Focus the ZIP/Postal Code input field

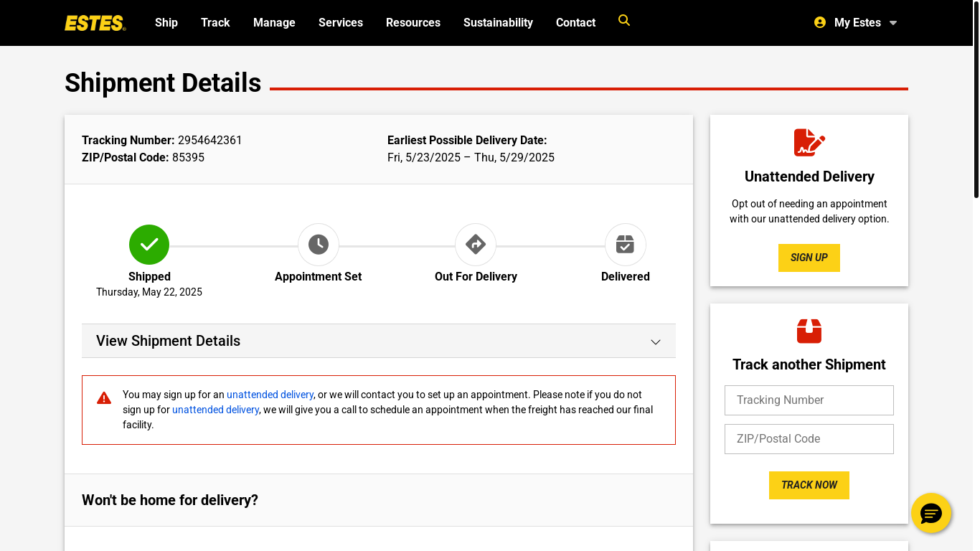(809, 439)
